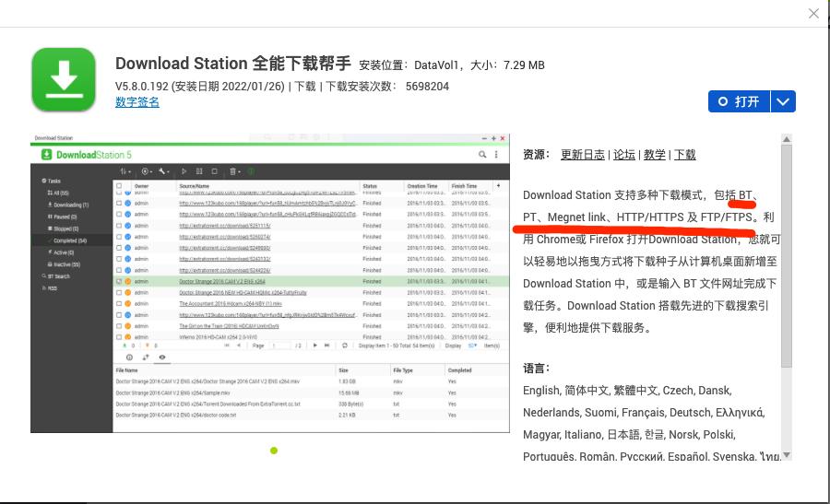
Task: Click the description panel scrollbar thumb
Action: pyautogui.click(x=787, y=255)
